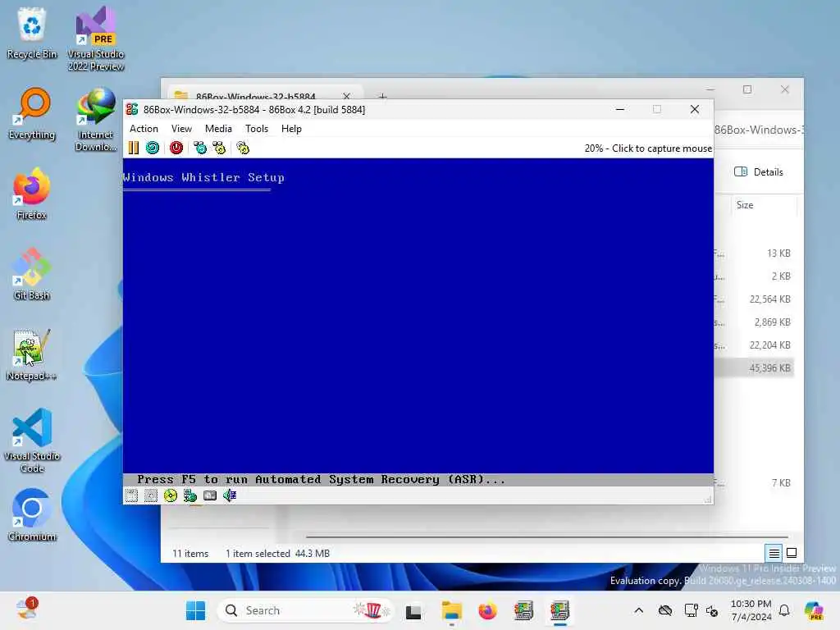The height and width of the screenshot is (630, 840).
Task: Open the Help menu
Action: (291, 129)
